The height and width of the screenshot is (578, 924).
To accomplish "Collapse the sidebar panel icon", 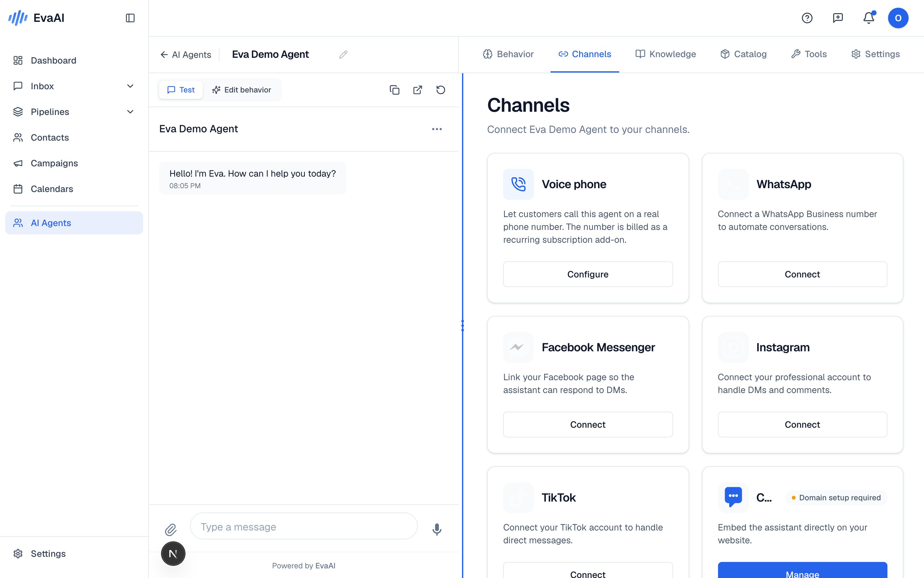I will pyautogui.click(x=130, y=18).
